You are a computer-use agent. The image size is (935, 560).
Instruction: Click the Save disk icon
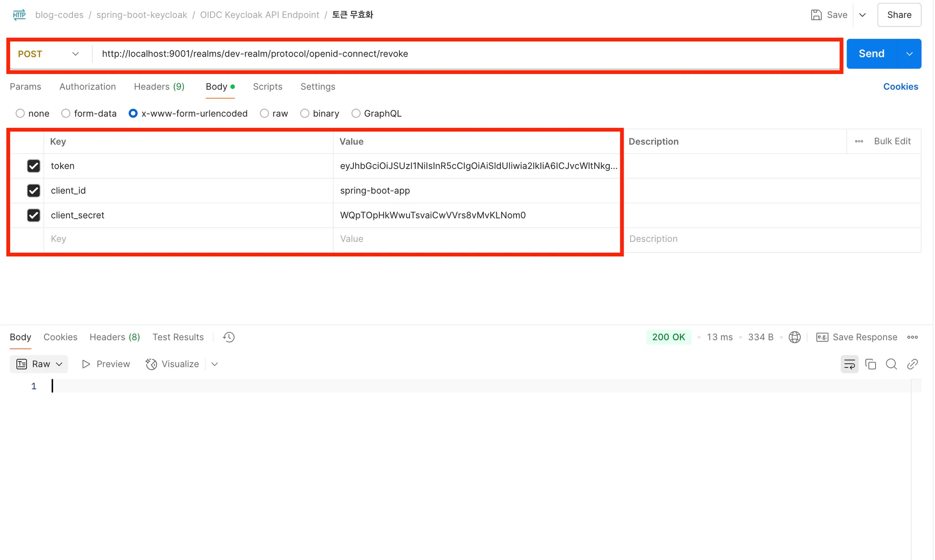[816, 15]
